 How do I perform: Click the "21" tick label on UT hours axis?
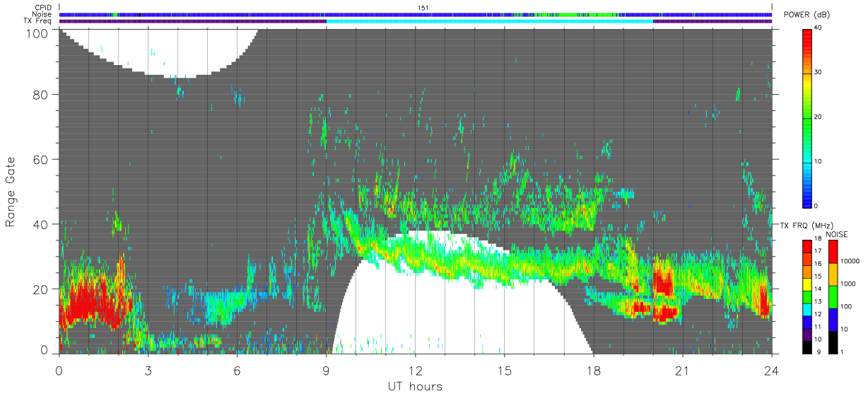point(683,370)
